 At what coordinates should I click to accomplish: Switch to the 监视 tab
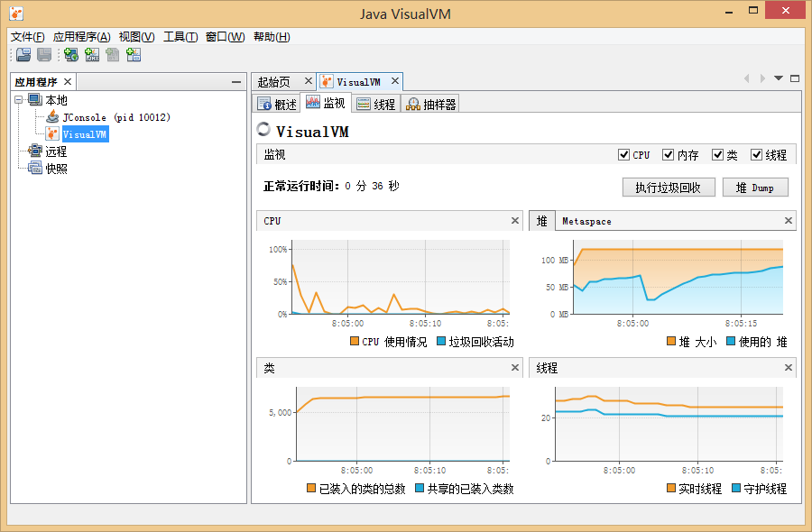coord(326,103)
